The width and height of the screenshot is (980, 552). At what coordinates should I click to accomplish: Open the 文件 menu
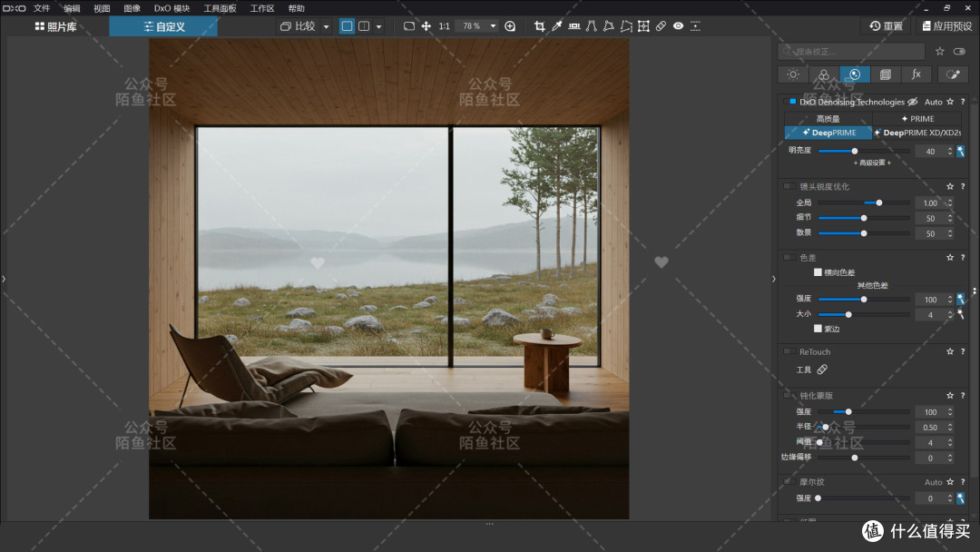(41, 8)
